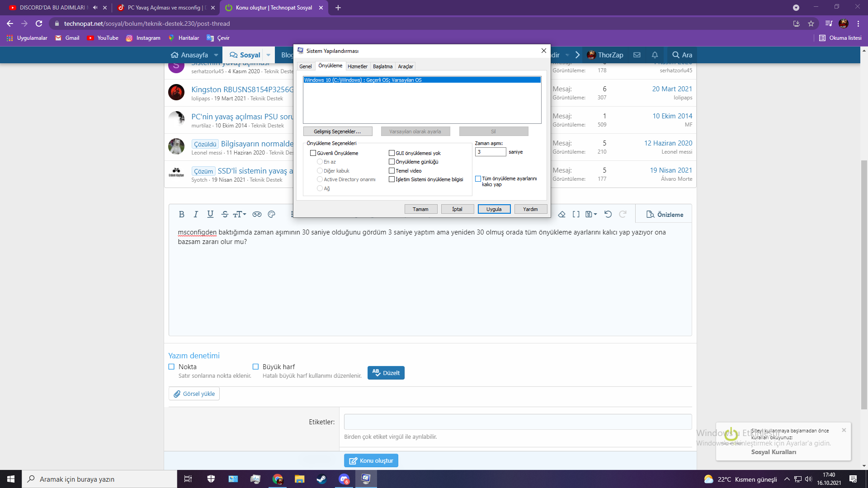Tick the Nokta spell-check checkbox
This screenshot has height=488, width=868.
(x=171, y=366)
